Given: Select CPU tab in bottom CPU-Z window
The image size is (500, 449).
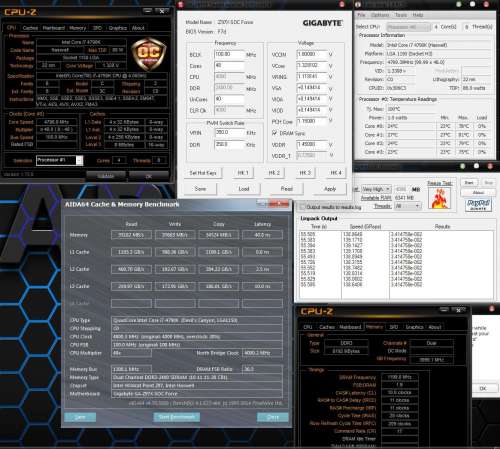Looking at the screenshot, I should pyautogui.click(x=308, y=327).
